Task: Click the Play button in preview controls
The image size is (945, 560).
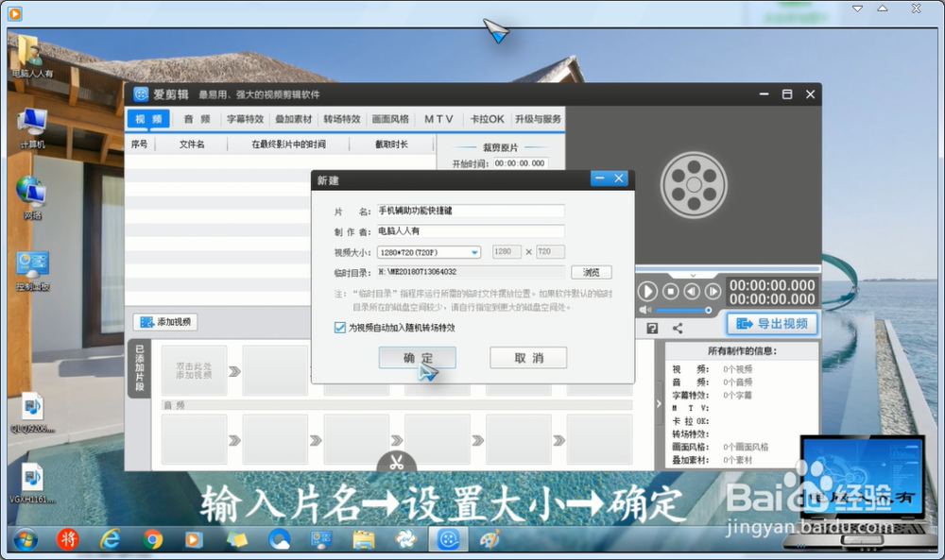Action: tap(648, 291)
